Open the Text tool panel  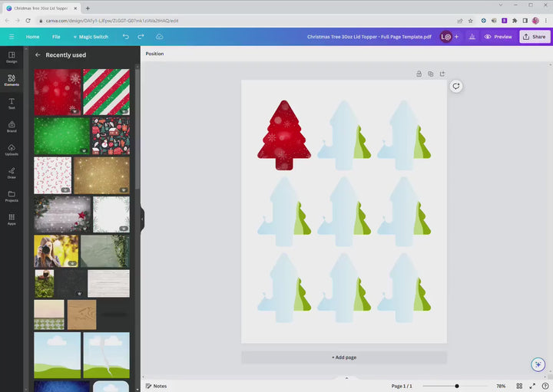coord(12,103)
